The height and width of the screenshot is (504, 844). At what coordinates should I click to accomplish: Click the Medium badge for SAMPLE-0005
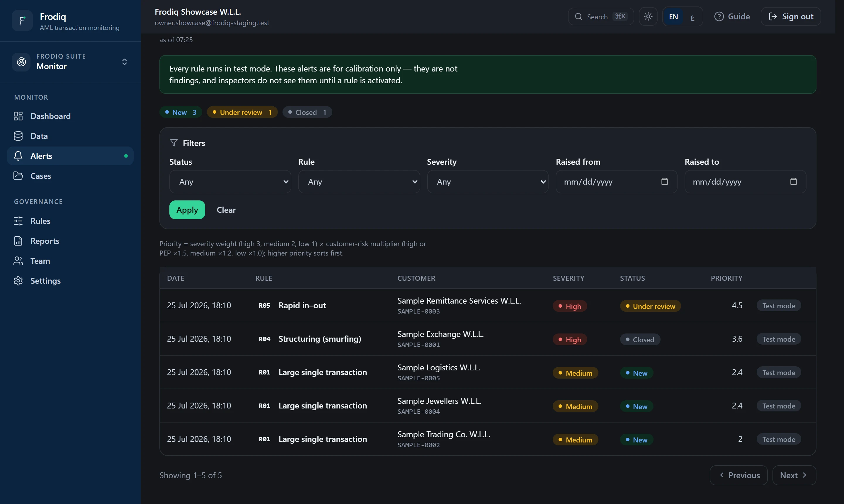coord(575,373)
